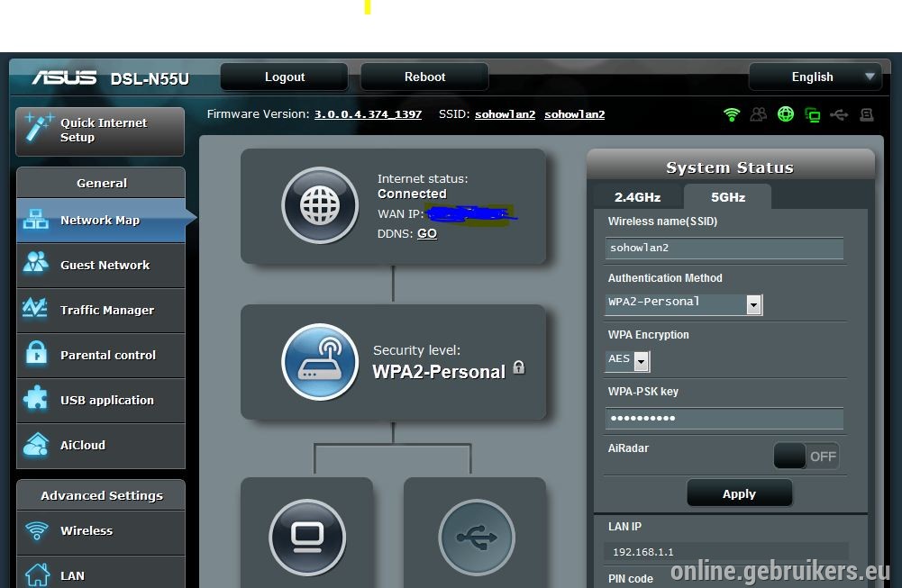This screenshot has height=588, width=902.
Task: Select the Internet globe icon on map
Action: click(x=320, y=206)
